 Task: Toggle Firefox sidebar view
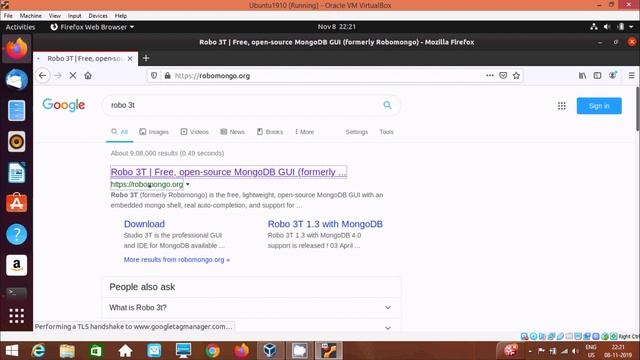click(597, 76)
